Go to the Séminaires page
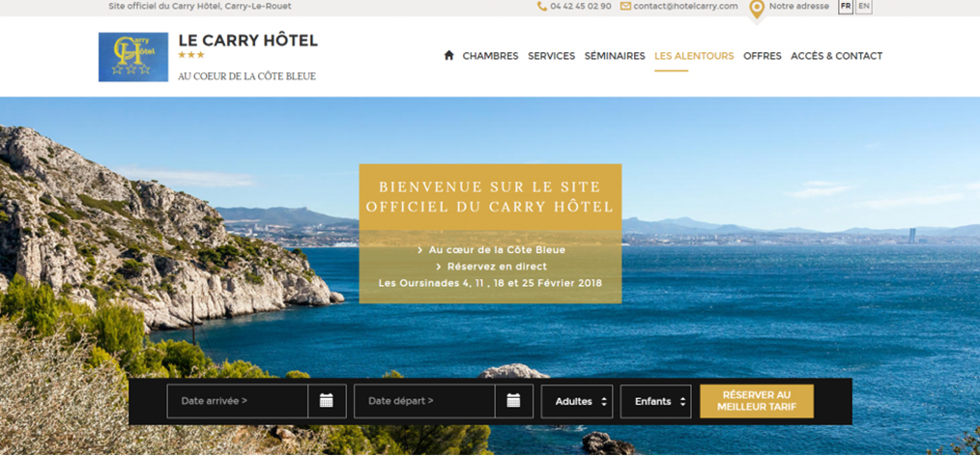The height and width of the screenshot is (456, 980). [615, 56]
